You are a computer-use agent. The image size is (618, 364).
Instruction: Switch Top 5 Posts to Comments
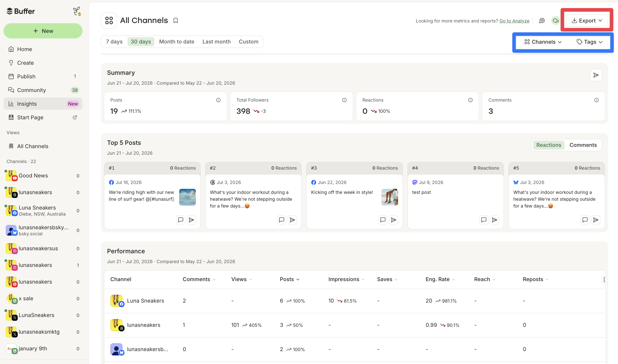[583, 145]
